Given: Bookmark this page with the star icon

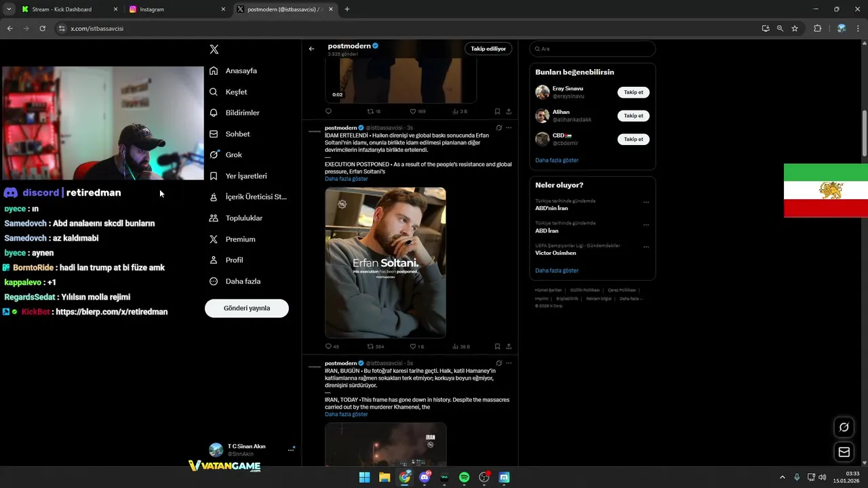Looking at the screenshot, I should pos(795,28).
